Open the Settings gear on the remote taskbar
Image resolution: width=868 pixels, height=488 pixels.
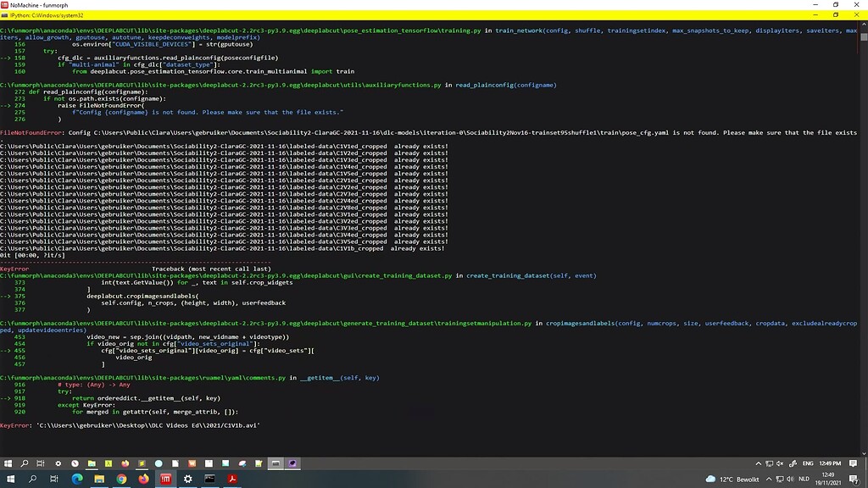(x=58, y=463)
